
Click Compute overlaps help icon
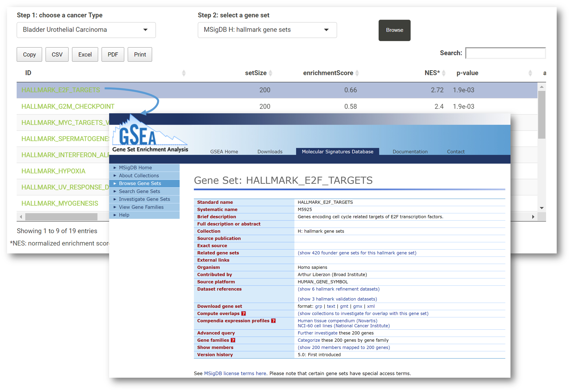[x=243, y=314]
